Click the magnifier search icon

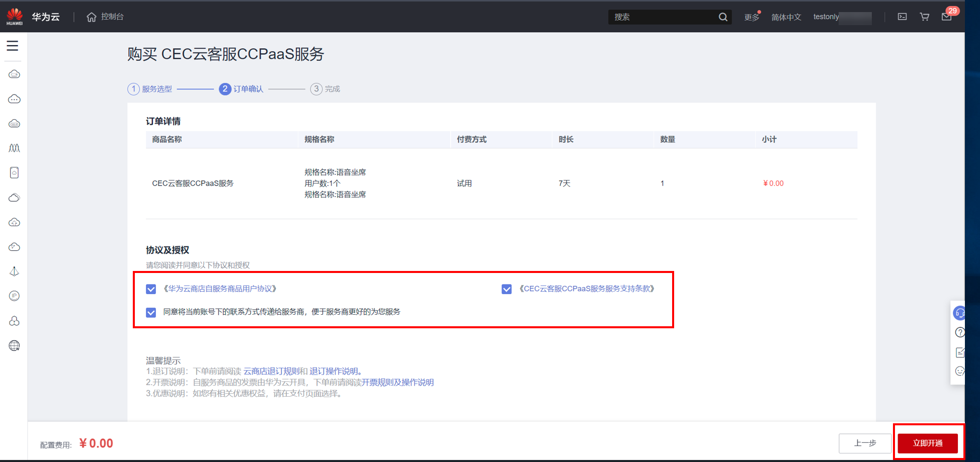(723, 17)
